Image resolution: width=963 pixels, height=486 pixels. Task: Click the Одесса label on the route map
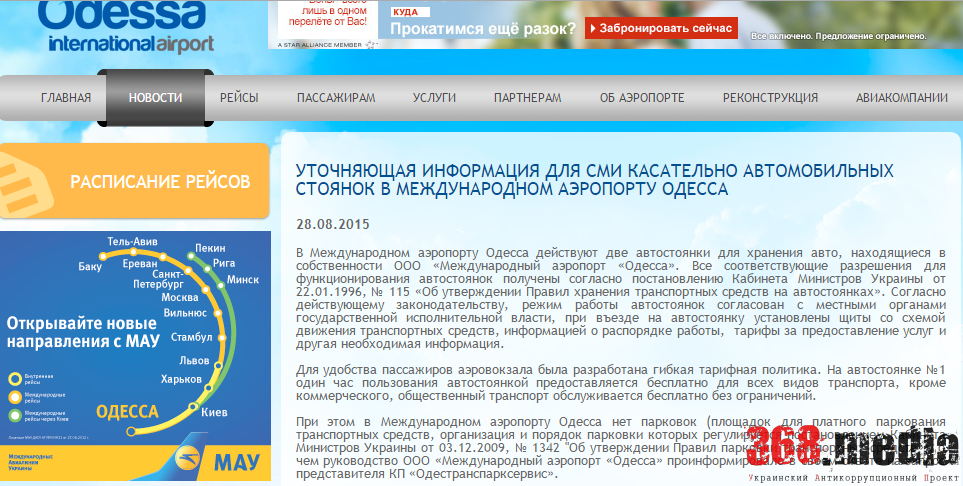tap(127, 412)
